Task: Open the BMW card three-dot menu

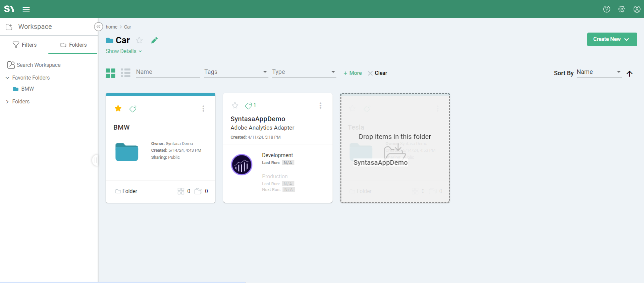Action: [x=203, y=108]
